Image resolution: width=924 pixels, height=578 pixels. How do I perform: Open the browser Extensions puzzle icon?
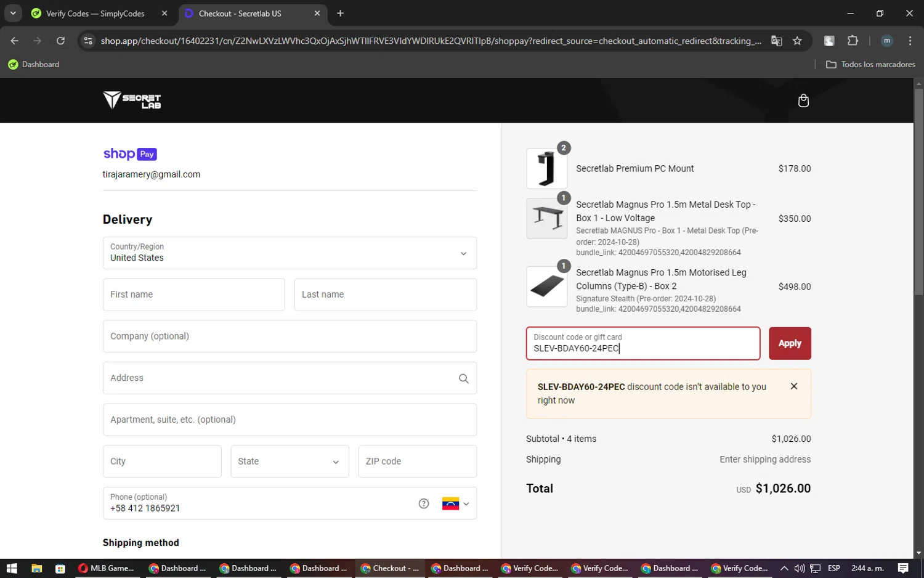point(853,41)
